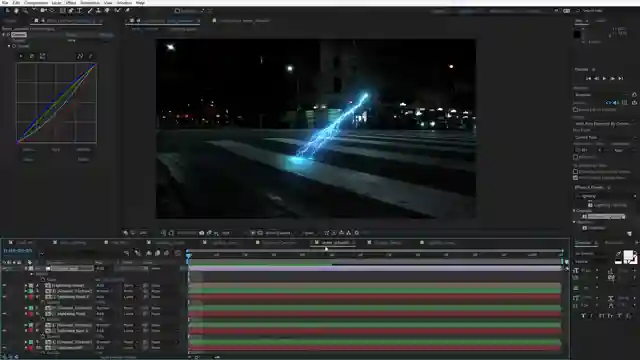Collapse the Curves effect twirl-down arrow

(4, 35)
